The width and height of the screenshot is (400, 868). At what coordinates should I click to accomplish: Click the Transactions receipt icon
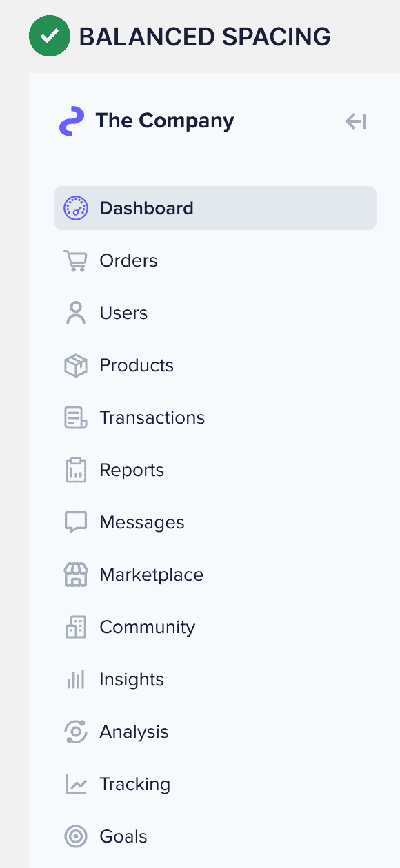click(76, 417)
